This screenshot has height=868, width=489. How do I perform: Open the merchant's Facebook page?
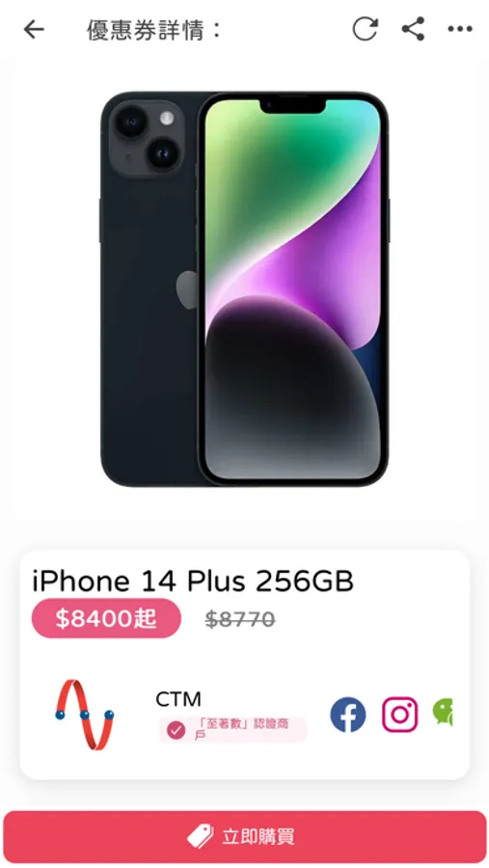point(348,714)
